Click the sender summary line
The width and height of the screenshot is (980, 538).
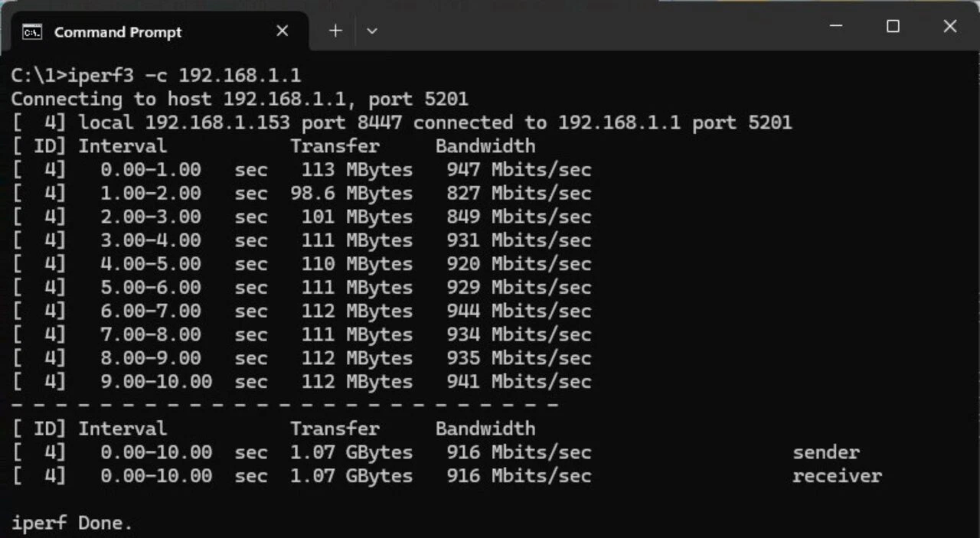(x=825, y=452)
